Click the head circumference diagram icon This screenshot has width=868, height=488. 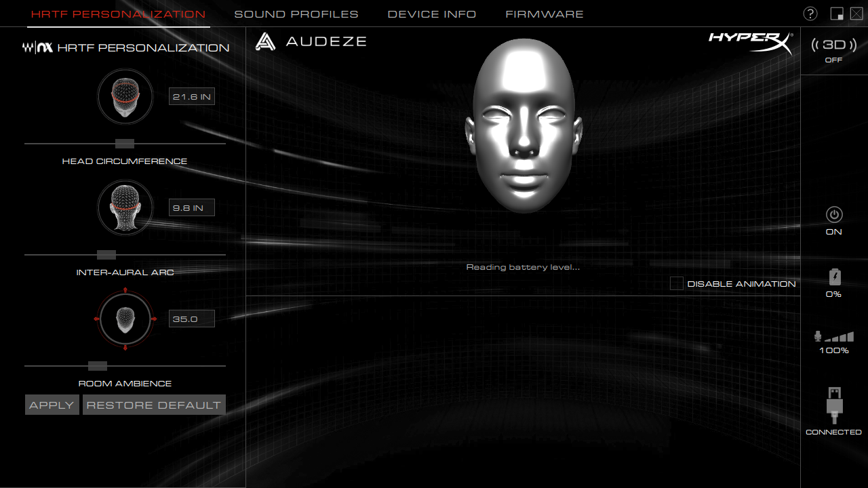click(x=125, y=96)
